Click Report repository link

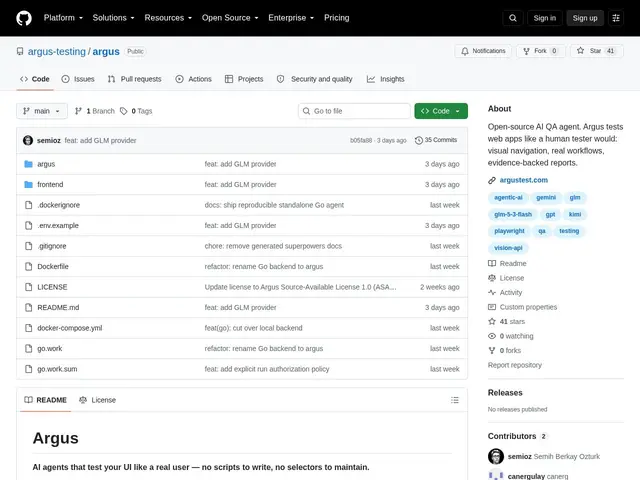pos(515,365)
